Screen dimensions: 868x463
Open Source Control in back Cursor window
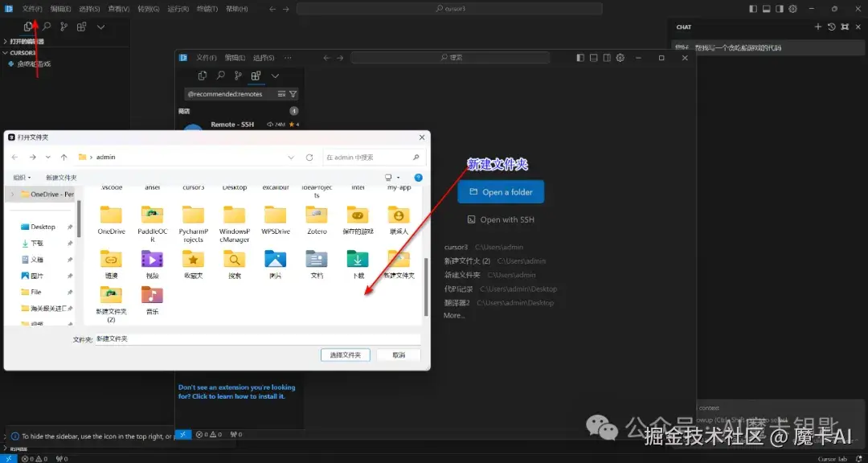(63, 27)
